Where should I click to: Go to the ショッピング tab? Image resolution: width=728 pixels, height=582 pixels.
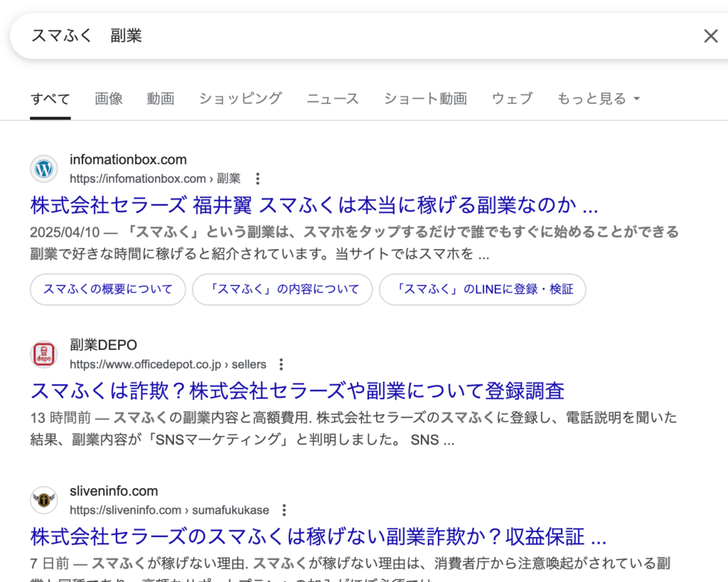(240, 98)
